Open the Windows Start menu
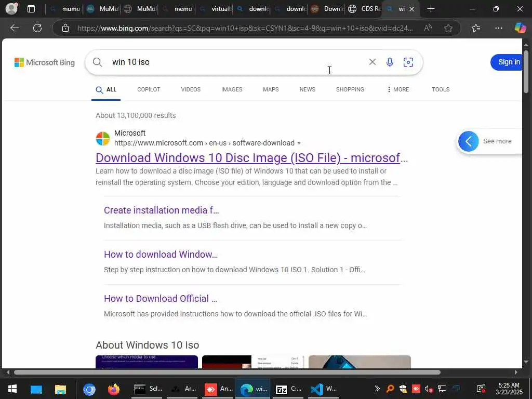 (x=12, y=389)
